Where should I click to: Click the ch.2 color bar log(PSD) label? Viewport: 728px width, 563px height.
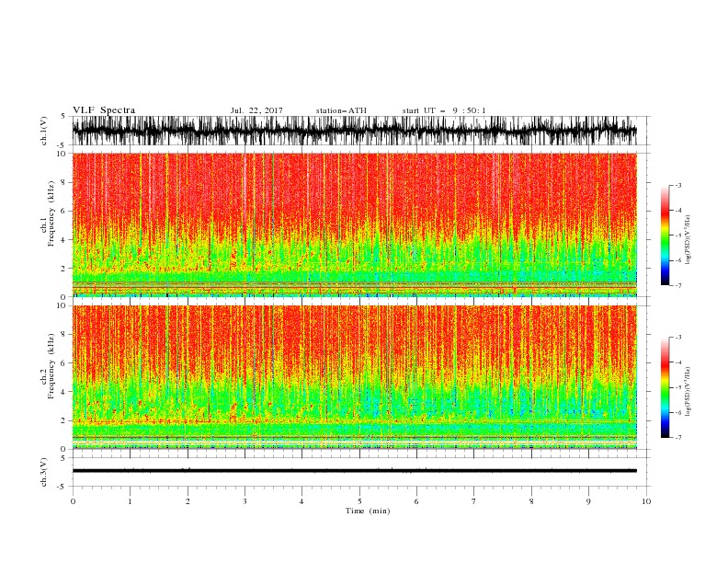point(688,391)
